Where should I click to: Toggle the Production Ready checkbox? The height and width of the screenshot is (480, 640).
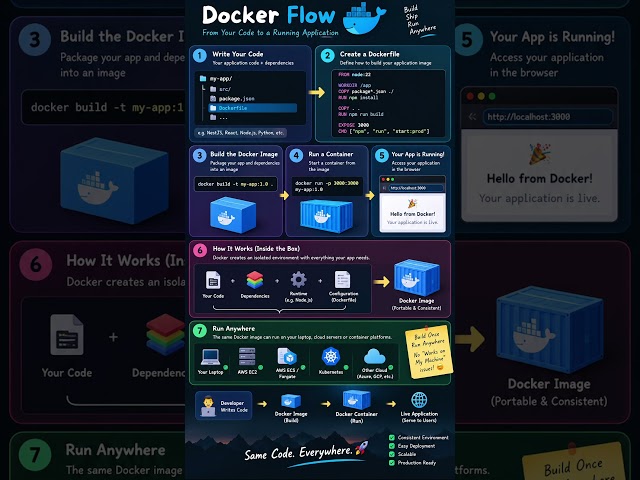point(392,463)
